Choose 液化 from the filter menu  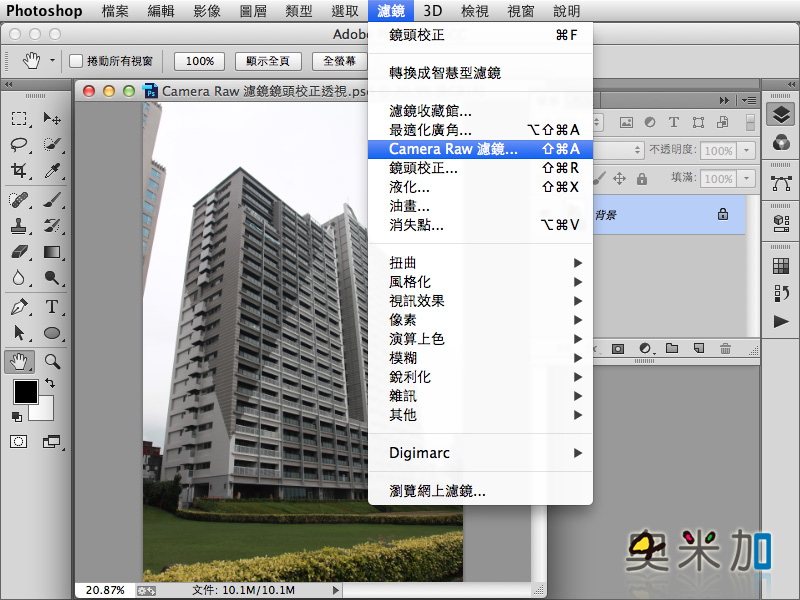(x=480, y=187)
